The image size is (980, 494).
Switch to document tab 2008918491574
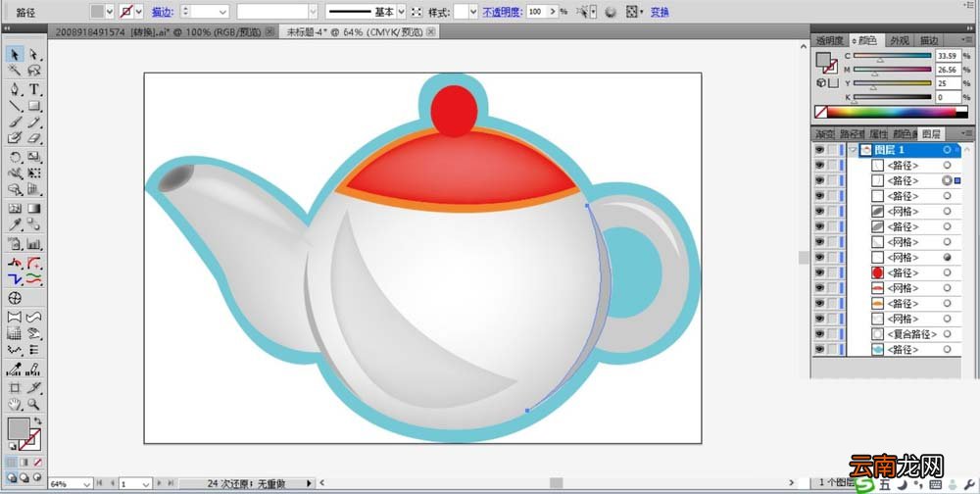pyautogui.click(x=160, y=32)
